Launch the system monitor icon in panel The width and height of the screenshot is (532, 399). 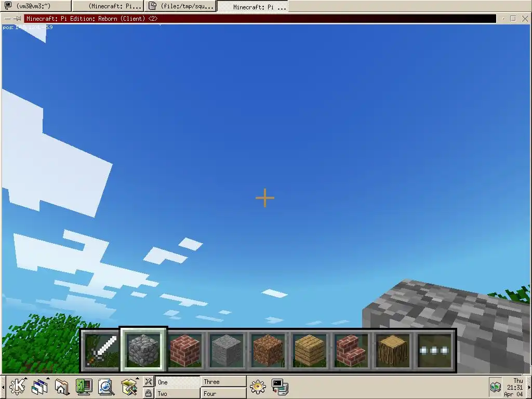(84, 387)
